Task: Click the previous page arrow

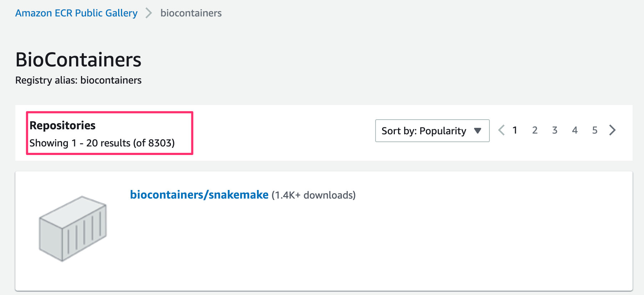Action: click(501, 130)
